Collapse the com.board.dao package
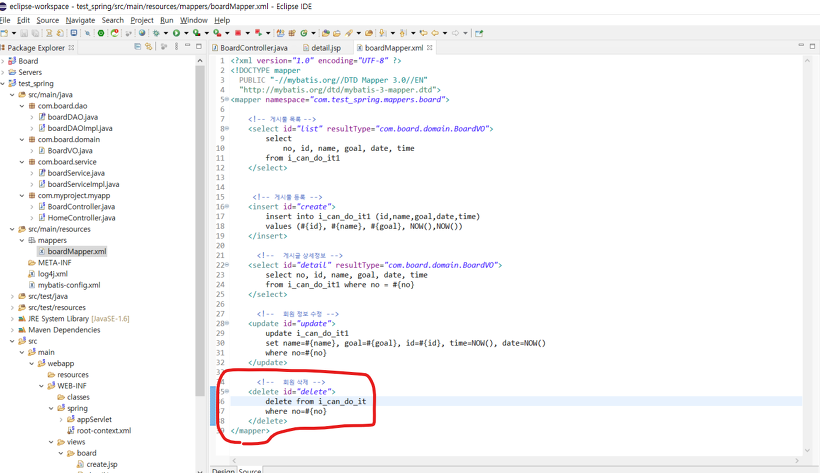Screen dimensions: 820x473 (x=22, y=106)
